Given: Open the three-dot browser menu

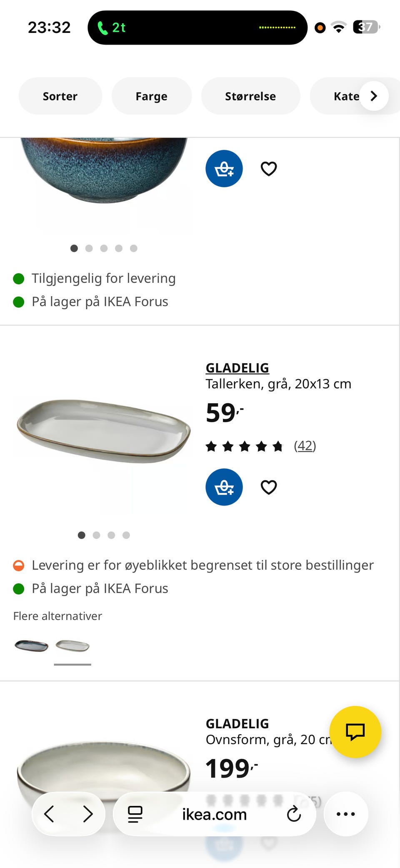Looking at the screenshot, I should [x=345, y=814].
